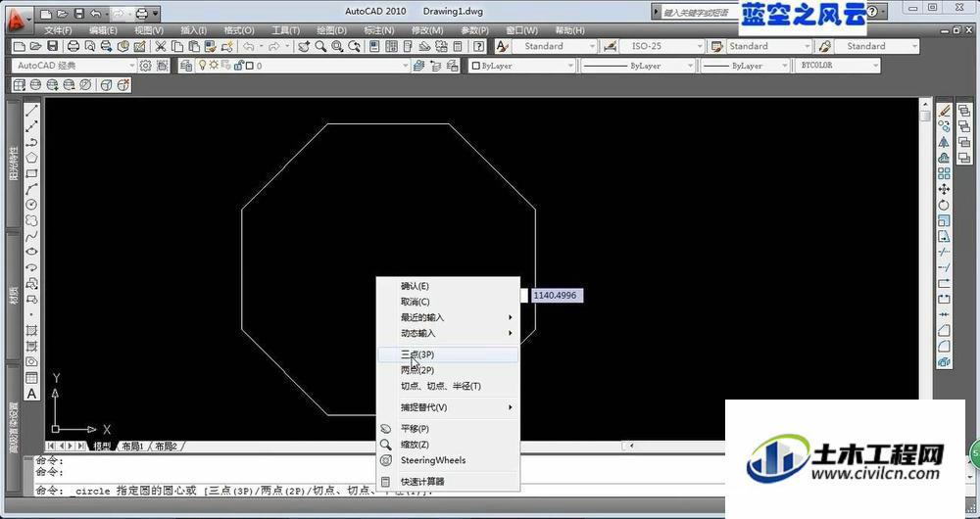Choose 缩放(Z) in context menu

[x=449, y=444]
